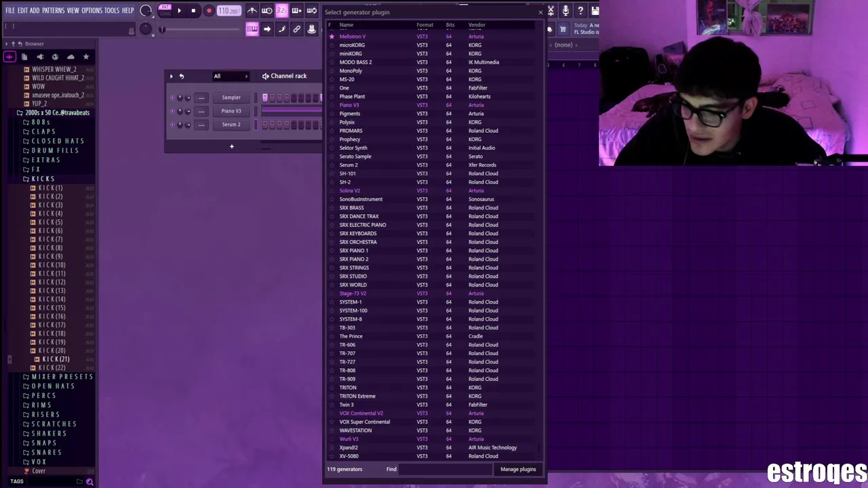This screenshot has height=488, width=868.
Task: Select the browser favorites star tab icon
Action: click(x=86, y=57)
